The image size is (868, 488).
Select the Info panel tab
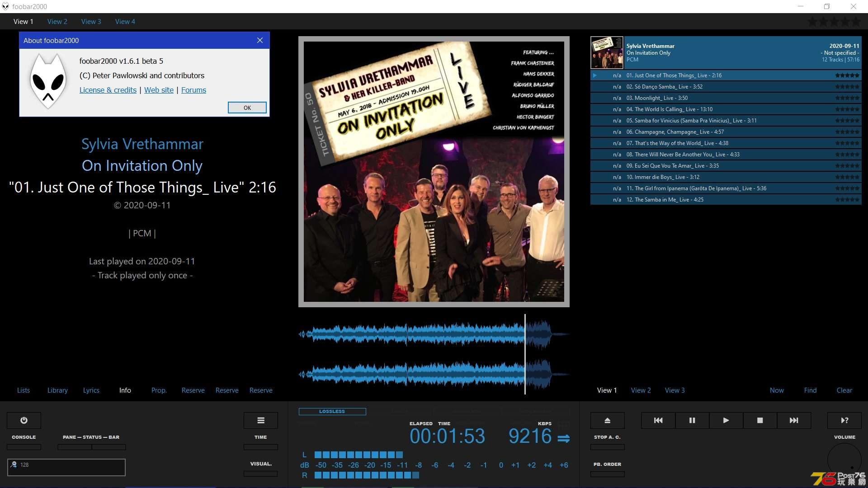[125, 390]
